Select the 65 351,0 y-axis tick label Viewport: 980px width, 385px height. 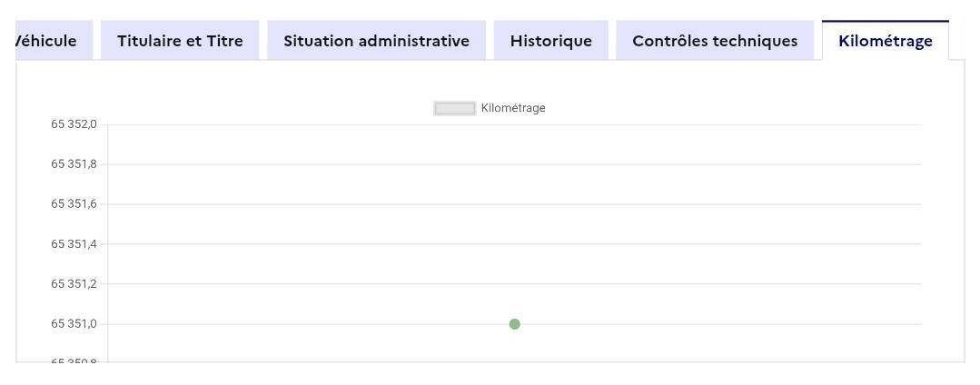pyautogui.click(x=74, y=324)
